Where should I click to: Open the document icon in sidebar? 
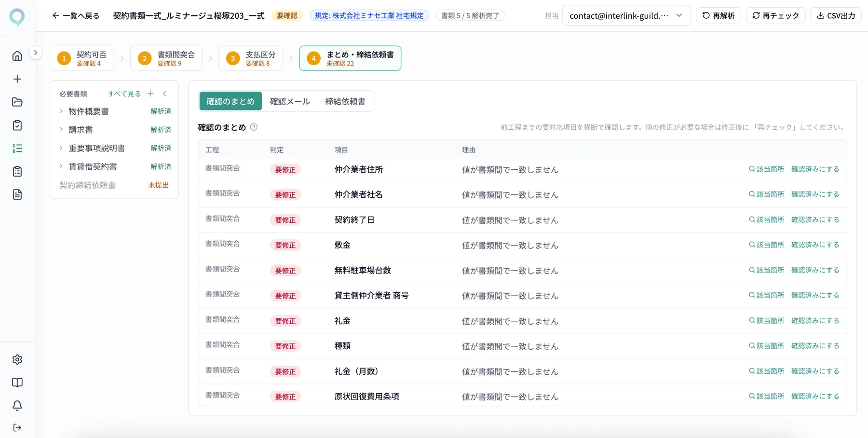(17, 195)
